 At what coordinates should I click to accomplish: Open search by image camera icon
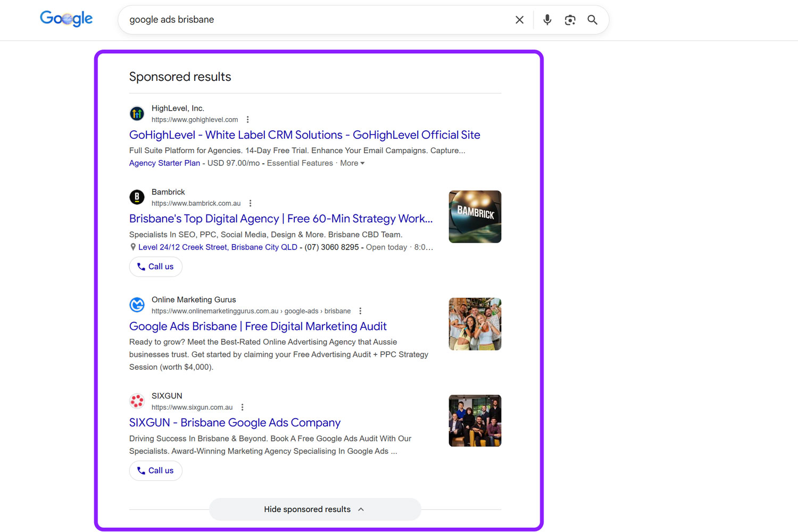570,20
